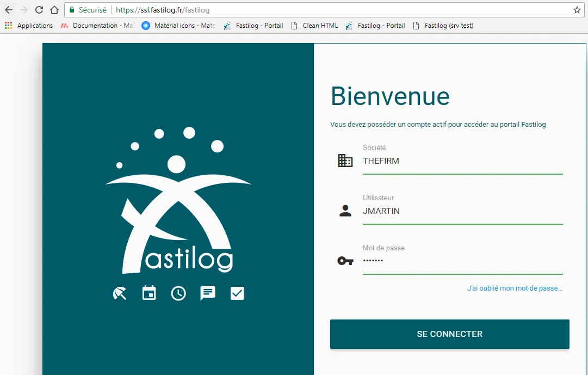Click the Utilisateur person icon
This screenshot has height=375, width=588.
[345, 211]
